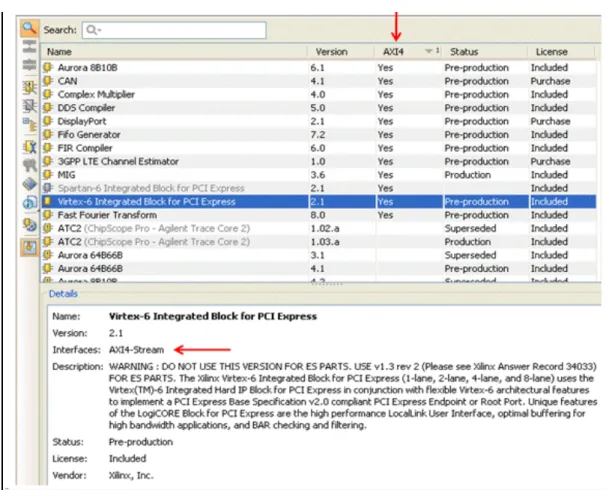Screen dimensions: 606x490
Task: Open the search options magnifier dropdown
Action: click(94, 30)
